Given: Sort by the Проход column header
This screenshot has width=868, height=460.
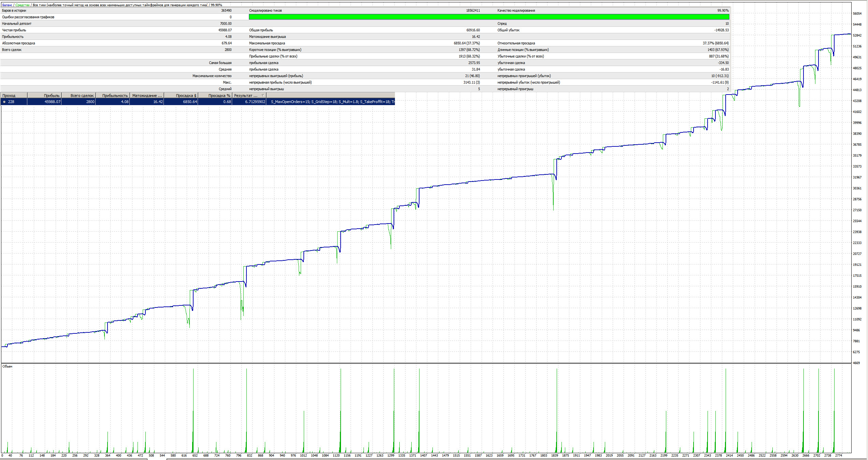Looking at the screenshot, I should pos(14,96).
